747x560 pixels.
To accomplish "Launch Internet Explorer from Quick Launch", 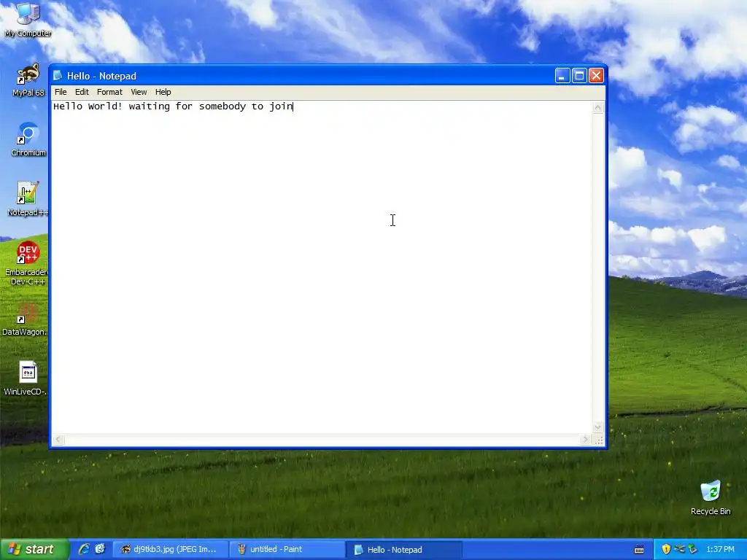I will pyautogui.click(x=84, y=549).
